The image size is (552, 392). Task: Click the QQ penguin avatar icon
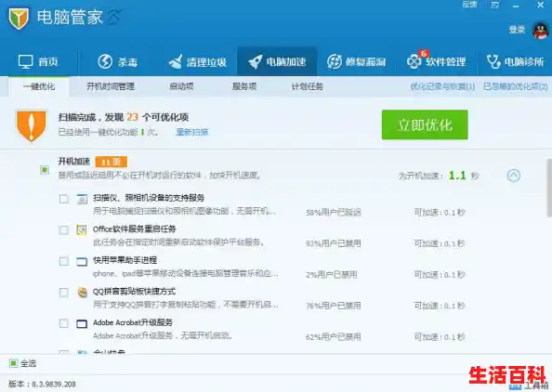(x=541, y=31)
